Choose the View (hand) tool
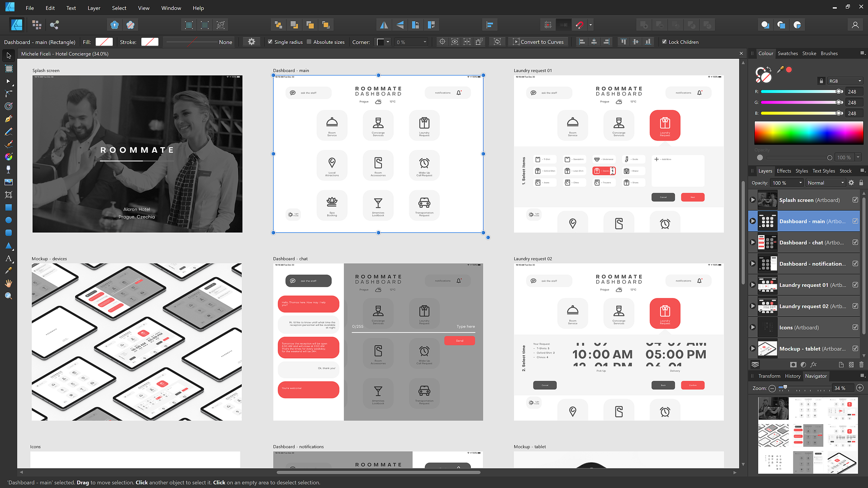 (9, 283)
